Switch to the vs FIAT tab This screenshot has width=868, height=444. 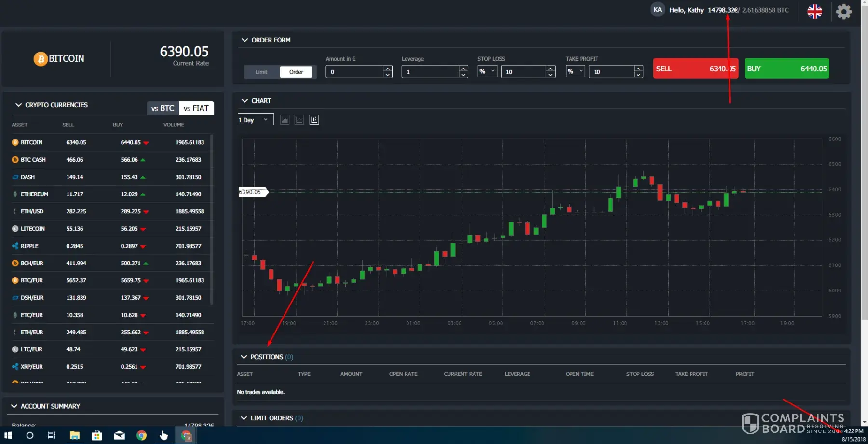click(x=196, y=108)
